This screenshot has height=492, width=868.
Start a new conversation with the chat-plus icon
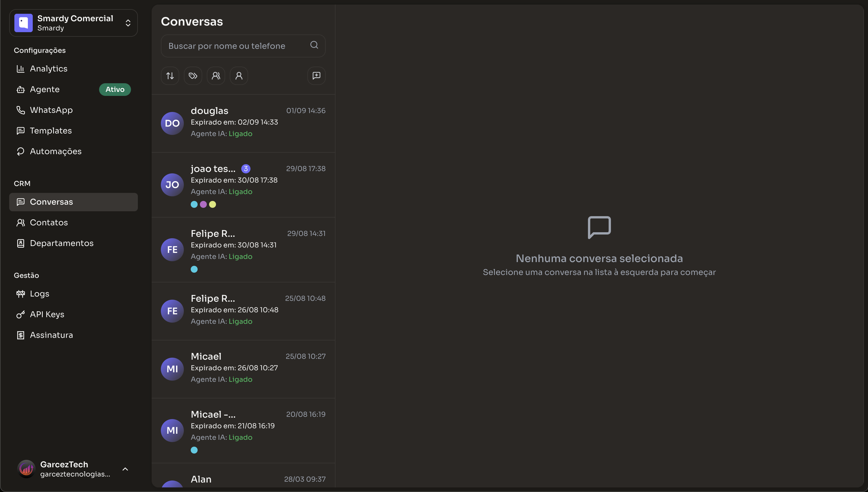(x=316, y=75)
